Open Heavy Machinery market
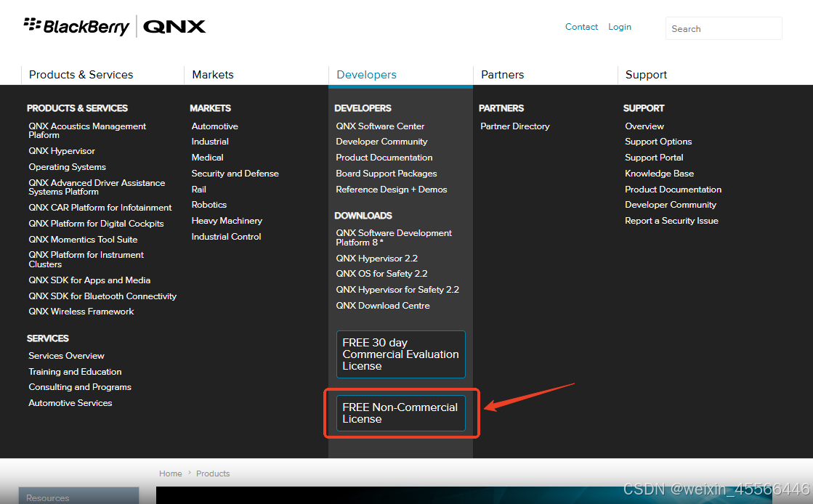 click(x=227, y=220)
